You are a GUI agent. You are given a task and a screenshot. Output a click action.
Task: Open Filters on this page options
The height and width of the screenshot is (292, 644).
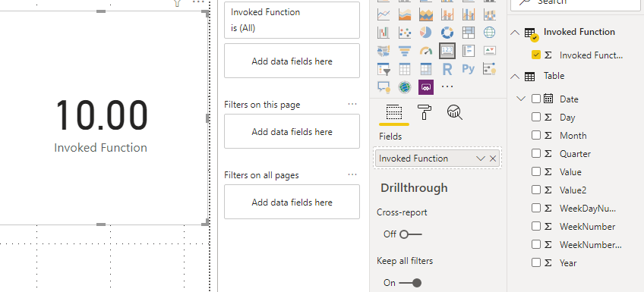pyautogui.click(x=352, y=104)
